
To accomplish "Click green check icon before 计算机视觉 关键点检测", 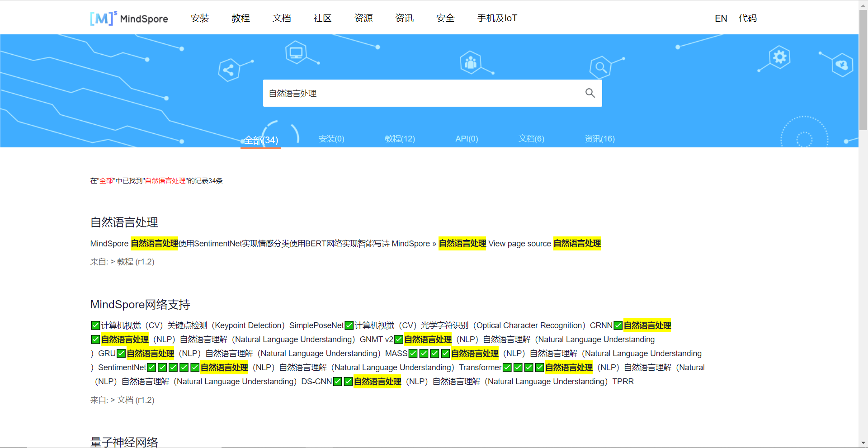I will tap(95, 325).
